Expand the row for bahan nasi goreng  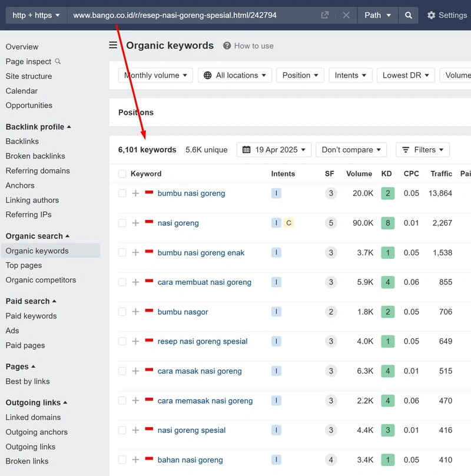[135, 460]
